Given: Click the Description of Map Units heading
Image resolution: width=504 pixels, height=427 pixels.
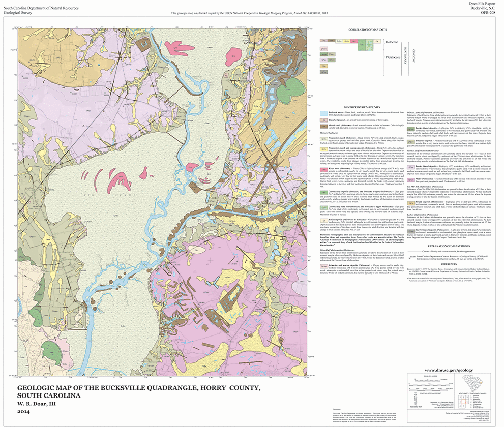Looking at the screenshot, I should click(363, 108).
